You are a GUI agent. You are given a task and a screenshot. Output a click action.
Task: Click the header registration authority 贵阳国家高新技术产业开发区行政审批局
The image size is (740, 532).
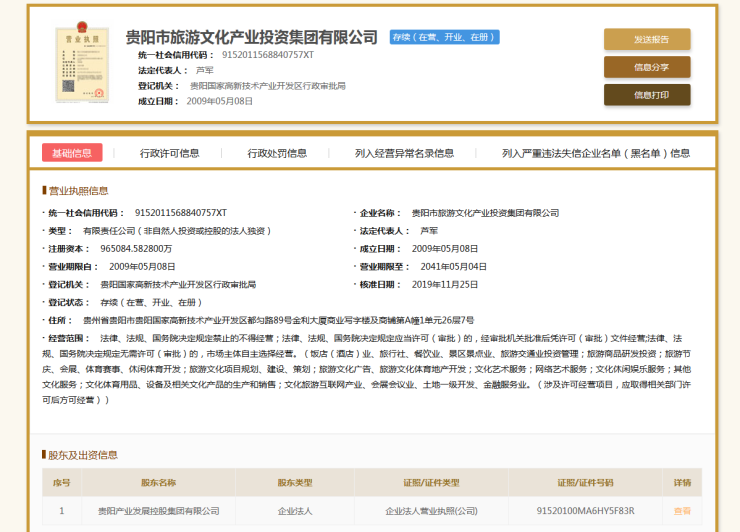click(268, 86)
